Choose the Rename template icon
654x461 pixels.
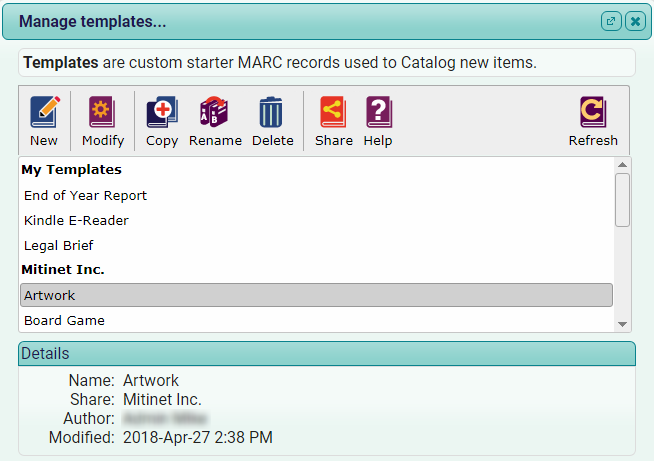click(214, 112)
